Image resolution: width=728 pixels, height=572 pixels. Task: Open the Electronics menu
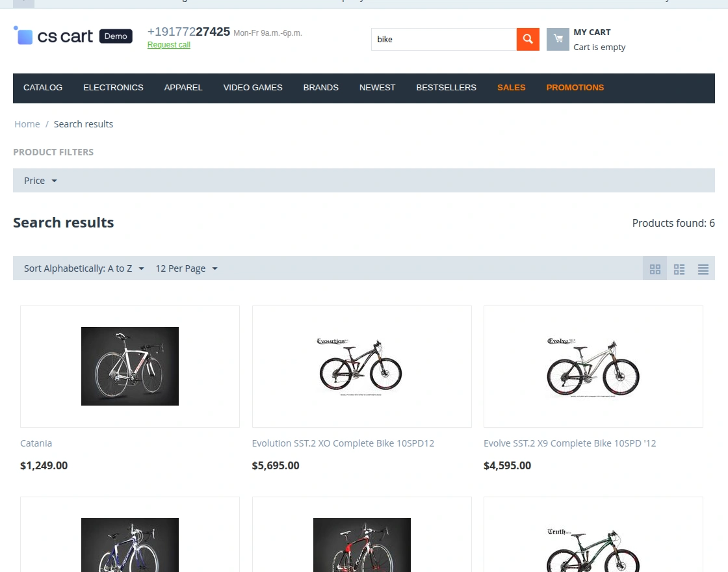113,88
